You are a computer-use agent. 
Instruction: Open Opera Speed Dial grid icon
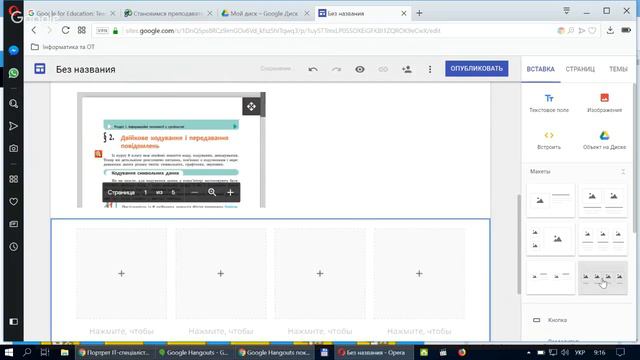click(82, 30)
